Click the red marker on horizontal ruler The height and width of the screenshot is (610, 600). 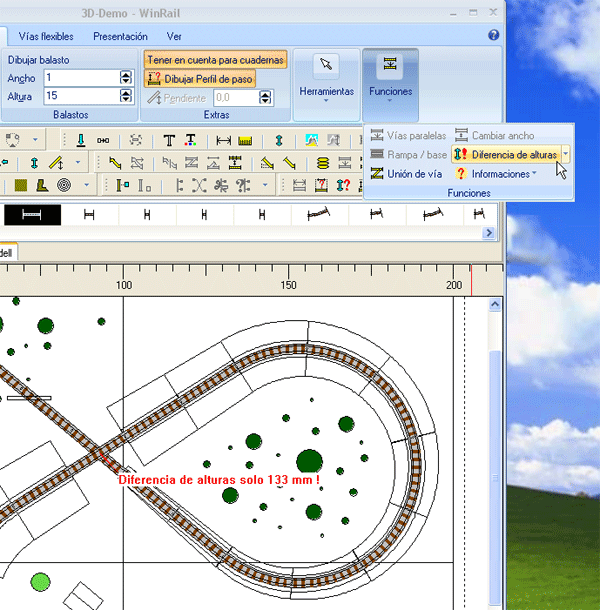click(471, 280)
